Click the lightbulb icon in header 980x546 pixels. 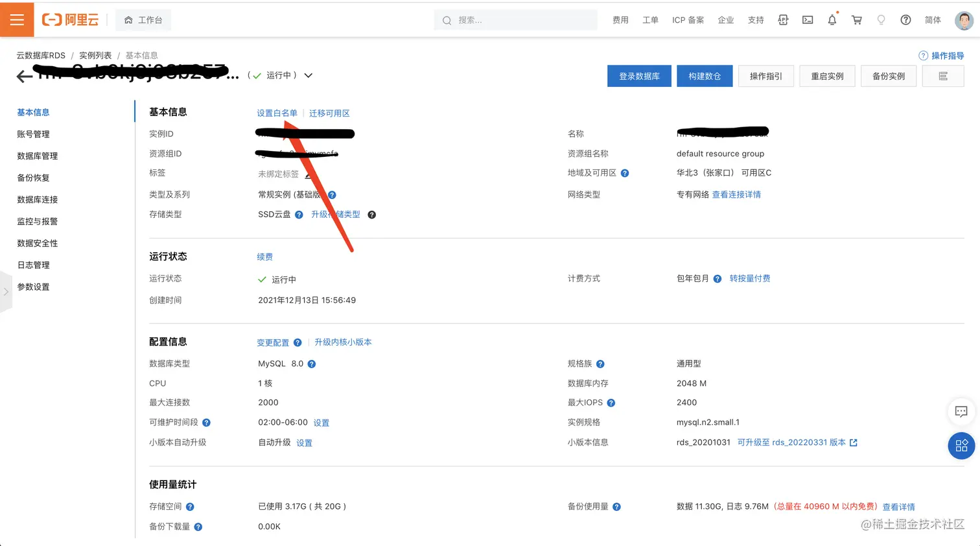coord(881,20)
